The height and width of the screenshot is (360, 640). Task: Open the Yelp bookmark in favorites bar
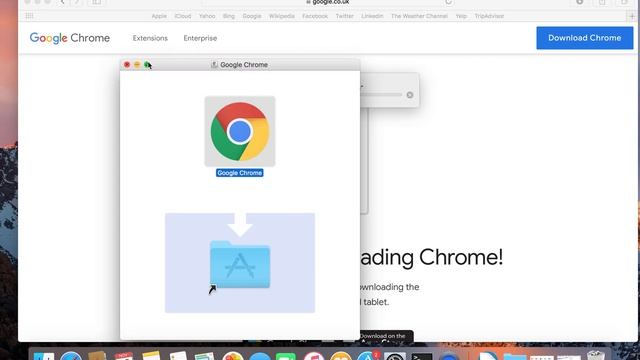461,16
